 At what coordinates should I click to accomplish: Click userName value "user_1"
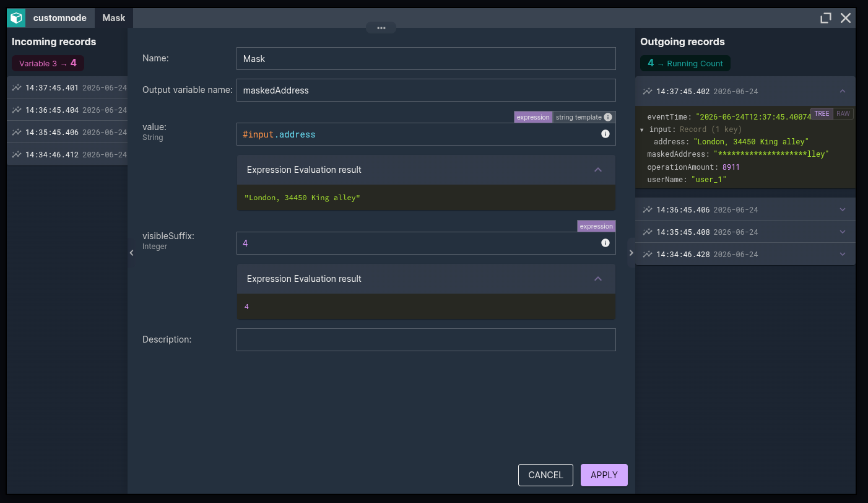(x=709, y=179)
